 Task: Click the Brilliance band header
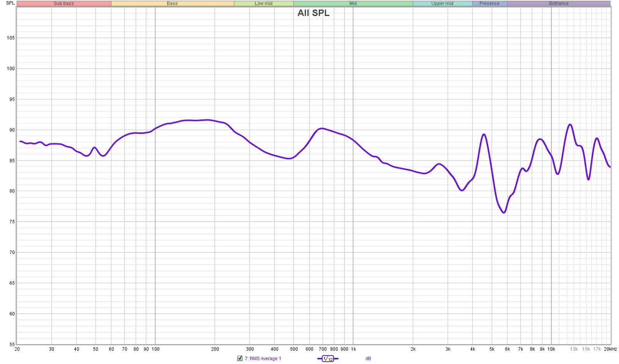(559, 3)
